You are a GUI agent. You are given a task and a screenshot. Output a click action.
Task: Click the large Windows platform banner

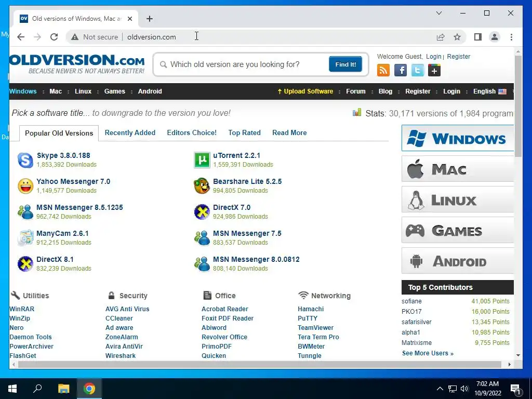coord(458,138)
